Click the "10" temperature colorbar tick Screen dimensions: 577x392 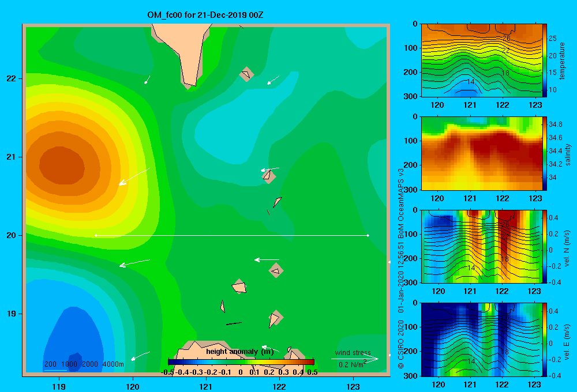tap(553, 90)
